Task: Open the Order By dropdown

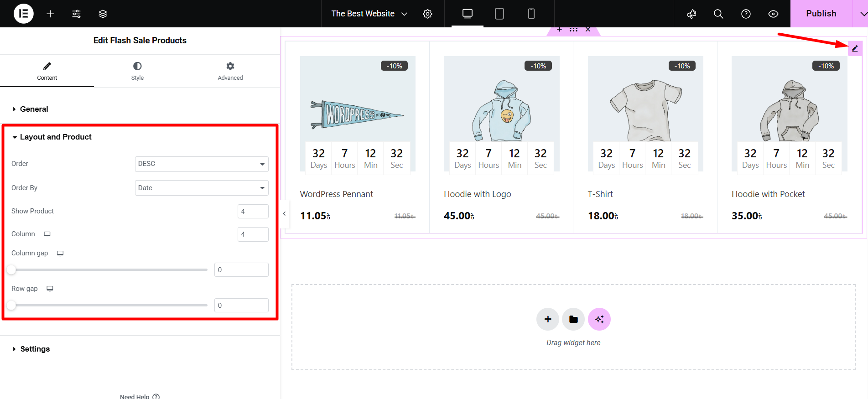Action: 201,188
